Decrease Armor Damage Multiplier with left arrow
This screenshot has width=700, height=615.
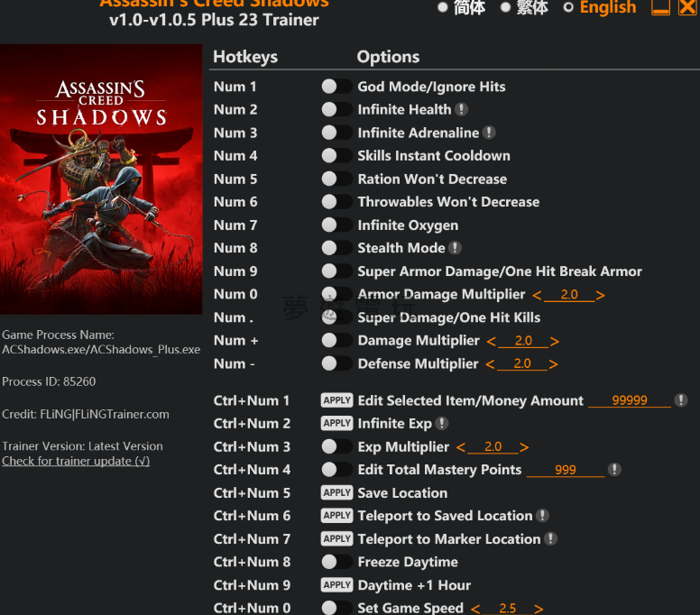[537, 295]
